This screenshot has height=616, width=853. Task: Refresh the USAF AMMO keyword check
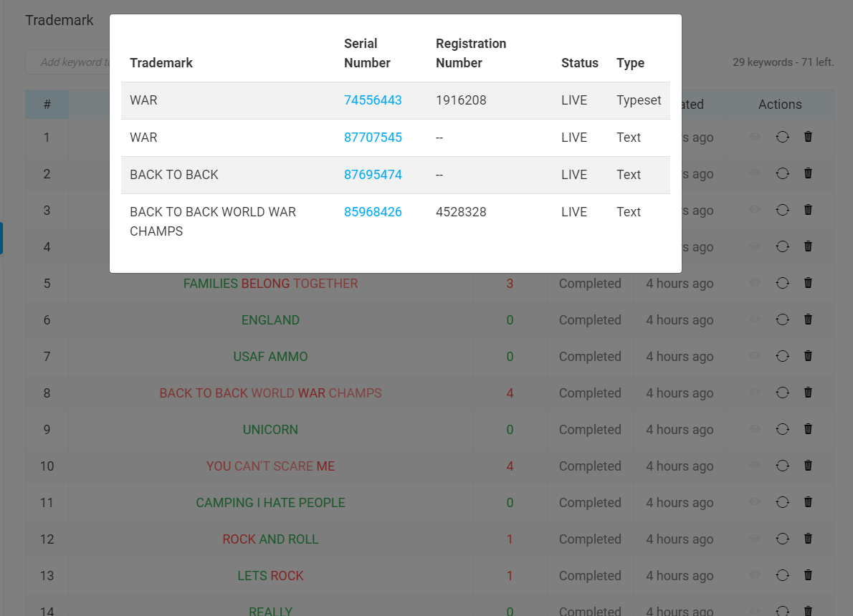(x=782, y=356)
